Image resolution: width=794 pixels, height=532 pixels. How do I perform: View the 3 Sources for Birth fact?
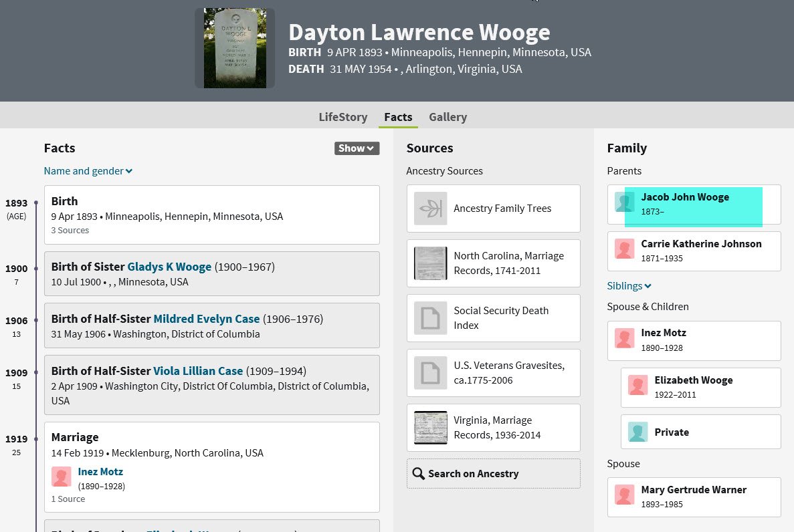click(x=70, y=231)
